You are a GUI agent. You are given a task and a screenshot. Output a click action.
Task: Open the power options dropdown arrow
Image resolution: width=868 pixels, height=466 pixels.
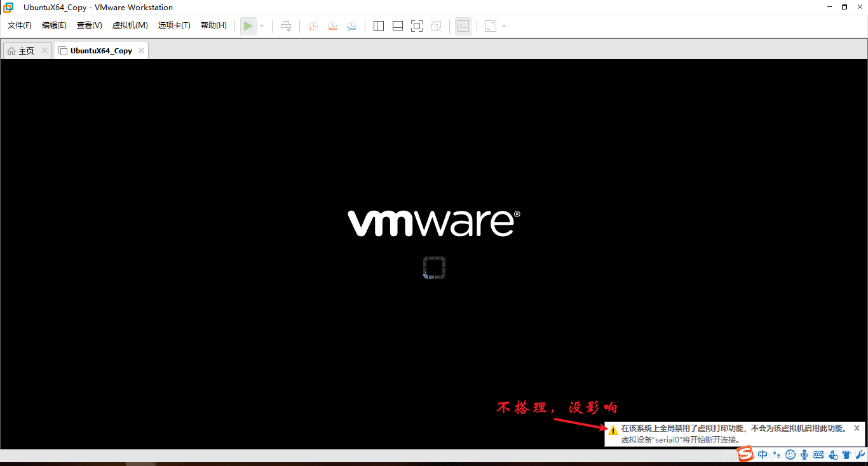262,26
